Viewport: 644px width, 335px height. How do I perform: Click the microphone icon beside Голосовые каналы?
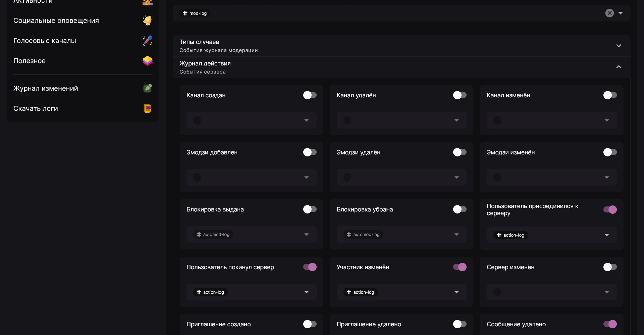coord(147,41)
